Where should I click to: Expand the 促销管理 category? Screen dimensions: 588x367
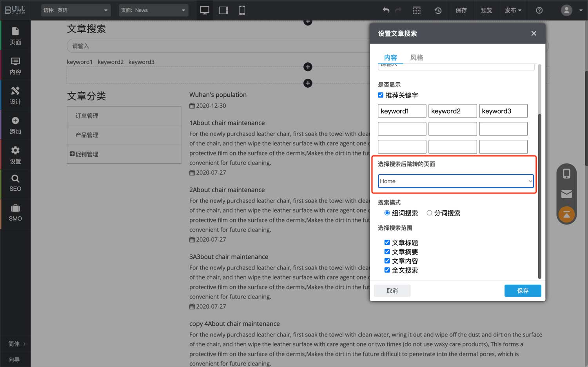[x=72, y=154]
